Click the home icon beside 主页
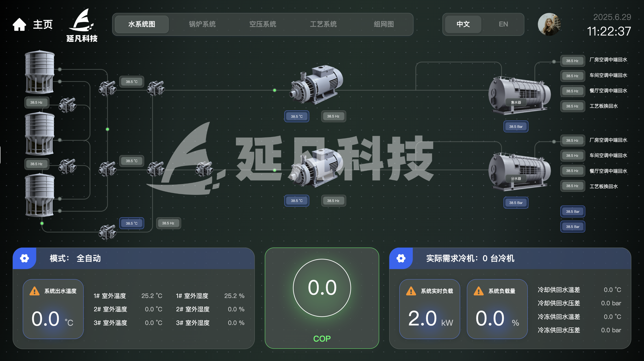Viewport: 644px width, 361px height. click(x=19, y=24)
